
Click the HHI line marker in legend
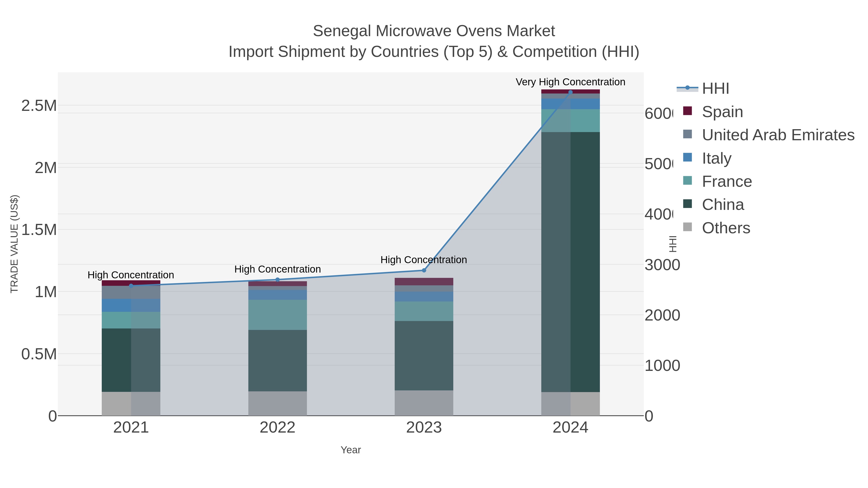(687, 88)
